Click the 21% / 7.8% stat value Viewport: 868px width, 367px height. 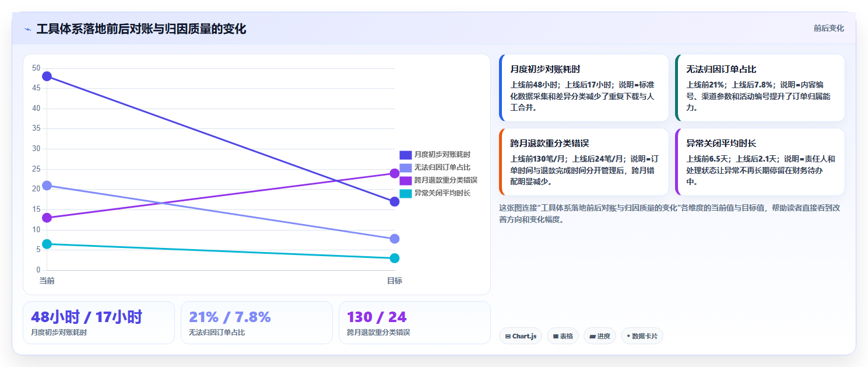tap(230, 317)
